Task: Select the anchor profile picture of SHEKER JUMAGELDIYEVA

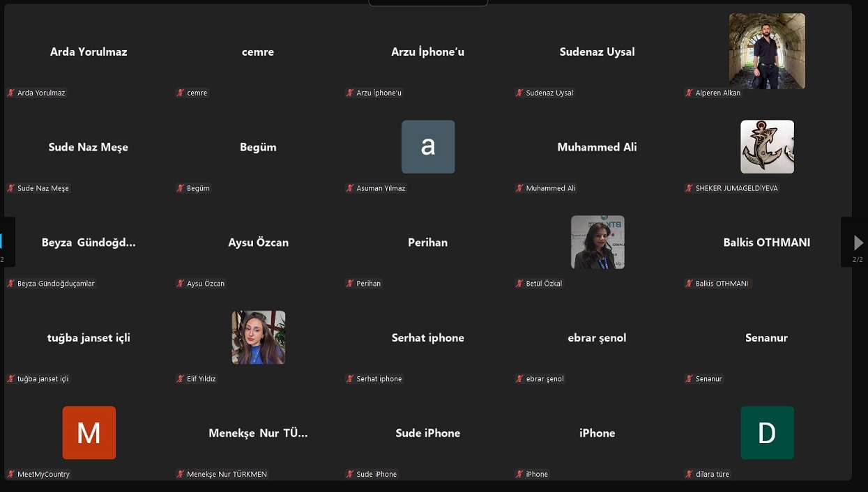Action: click(766, 146)
